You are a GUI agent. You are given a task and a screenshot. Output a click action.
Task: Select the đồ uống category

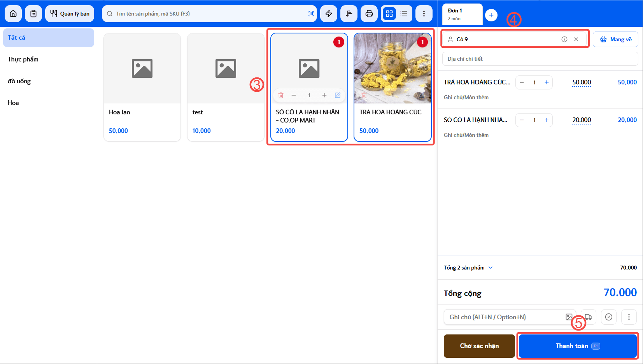[49, 81]
